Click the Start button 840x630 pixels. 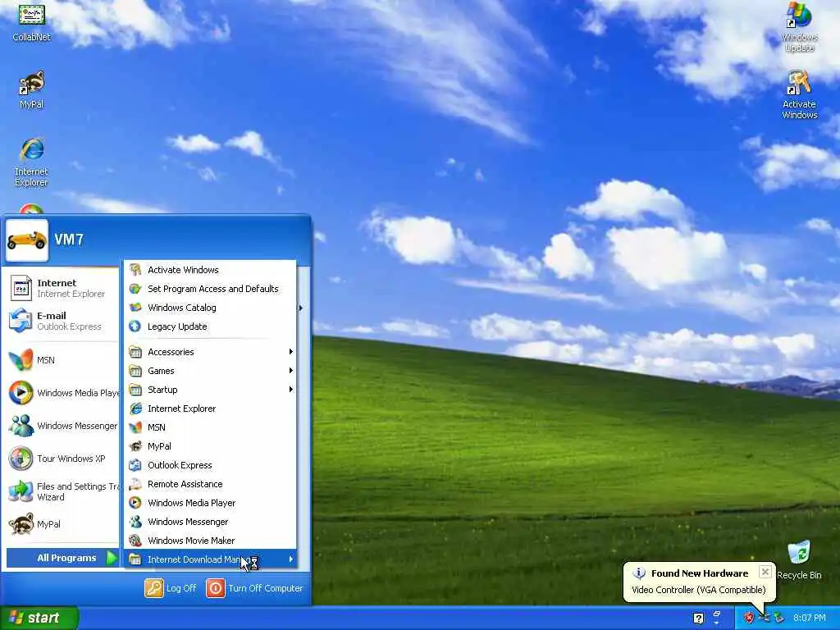pyautogui.click(x=39, y=618)
